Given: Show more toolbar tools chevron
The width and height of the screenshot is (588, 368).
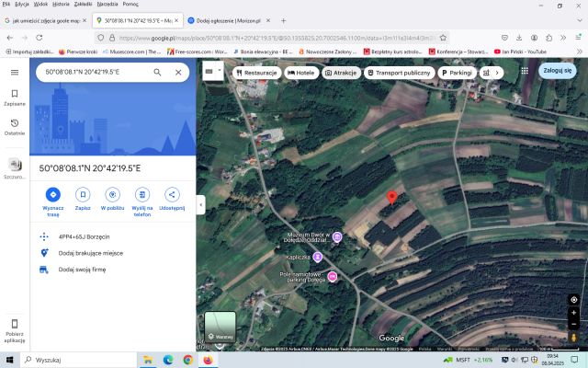Looking at the screenshot, I should (563, 38).
